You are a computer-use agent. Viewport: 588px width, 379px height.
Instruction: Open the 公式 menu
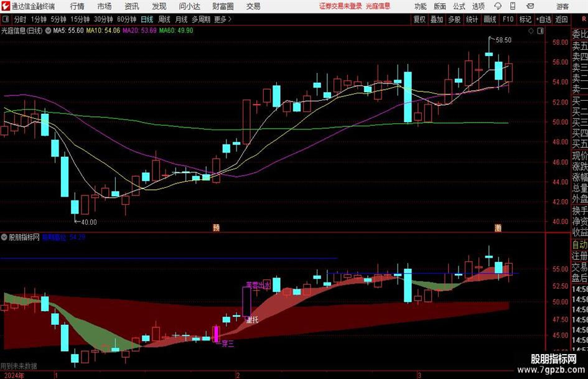459,6
